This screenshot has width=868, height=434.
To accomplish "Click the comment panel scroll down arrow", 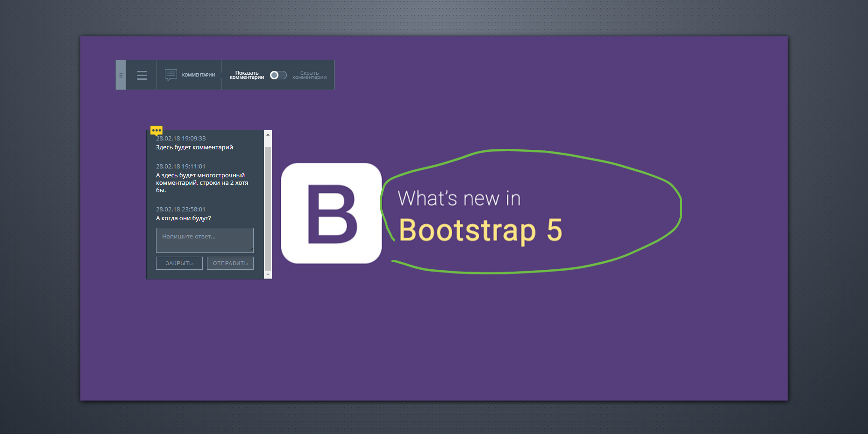I will coord(268,275).
